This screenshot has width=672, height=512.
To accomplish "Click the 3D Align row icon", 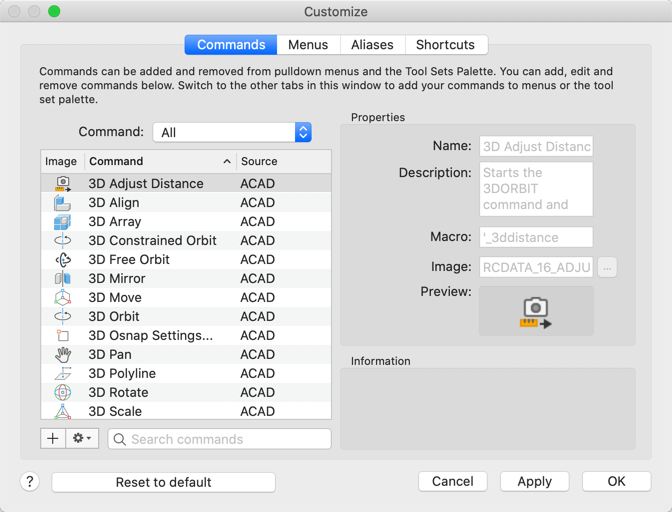I will (x=62, y=203).
